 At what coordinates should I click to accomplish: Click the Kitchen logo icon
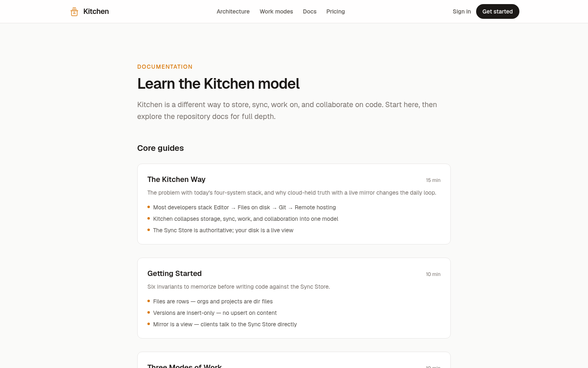point(74,11)
